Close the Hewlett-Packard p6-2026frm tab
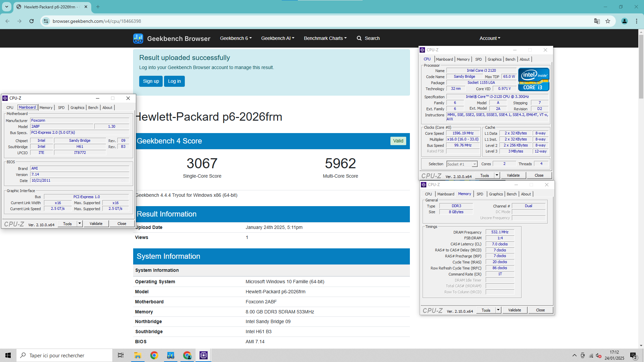The height and width of the screenshot is (362, 644). (x=86, y=7)
